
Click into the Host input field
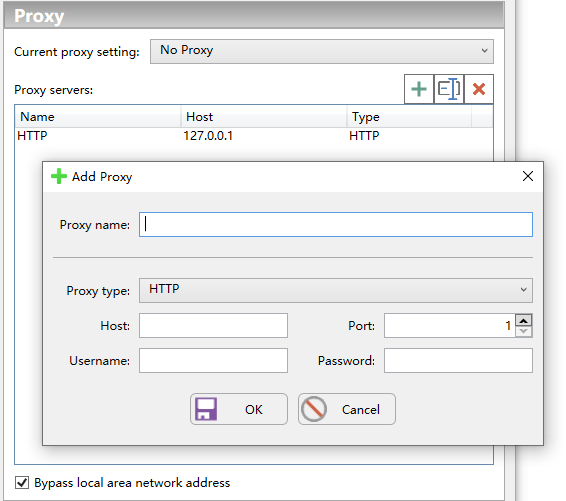[x=213, y=326]
